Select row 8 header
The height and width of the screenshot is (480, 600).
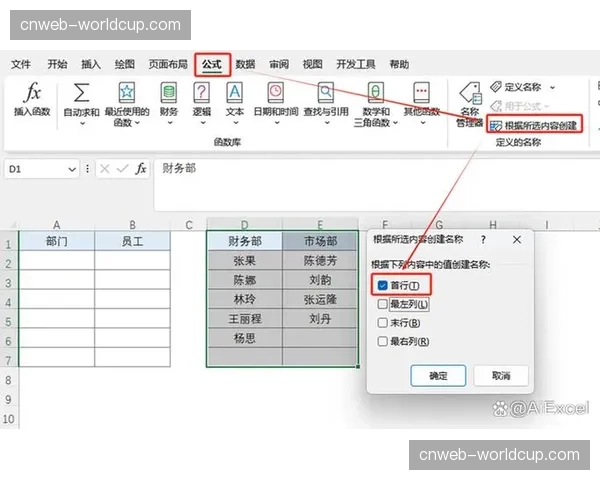point(8,380)
